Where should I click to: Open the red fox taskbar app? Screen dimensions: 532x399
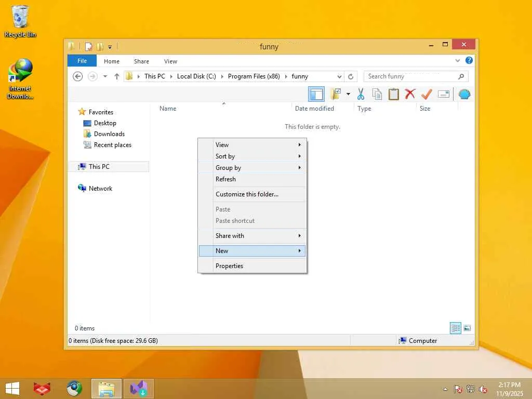click(42, 389)
